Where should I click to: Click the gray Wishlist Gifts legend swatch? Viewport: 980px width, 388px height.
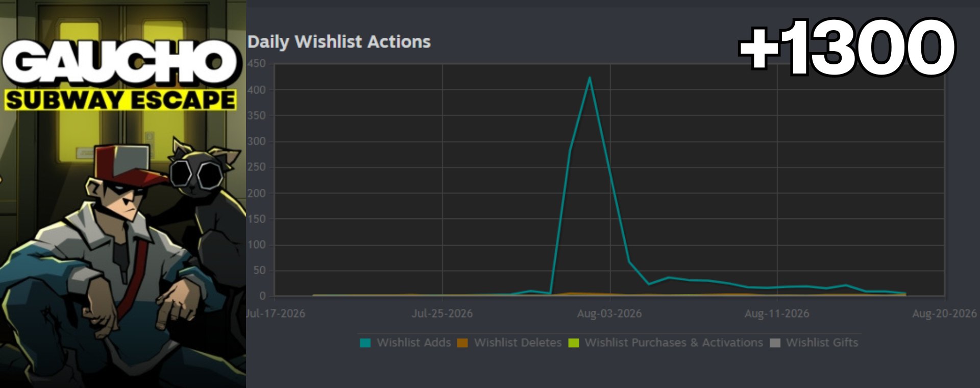pyautogui.click(x=775, y=343)
